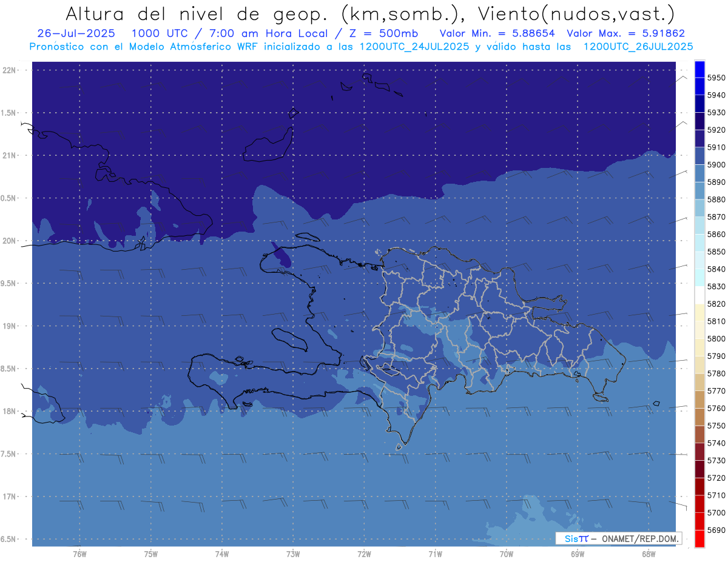Click the '68W' longitude label

point(649,554)
